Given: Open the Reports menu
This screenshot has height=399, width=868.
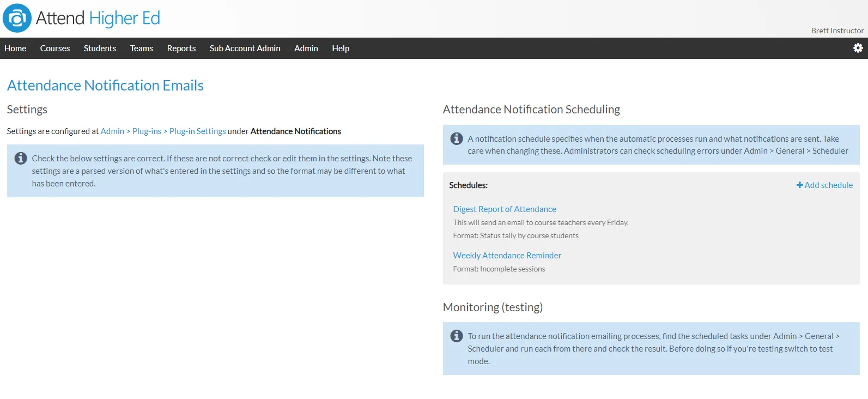Looking at the screenshot, I should pos(181,48).
